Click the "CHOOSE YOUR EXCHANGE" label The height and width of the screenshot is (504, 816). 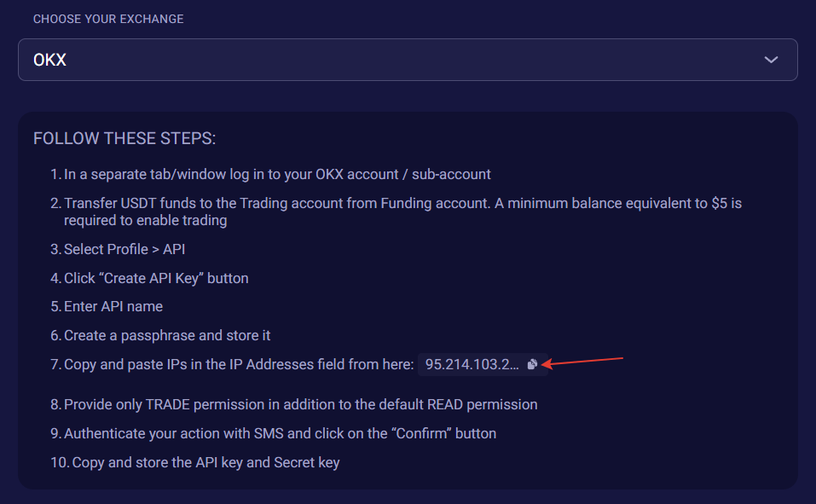(108, 19)
